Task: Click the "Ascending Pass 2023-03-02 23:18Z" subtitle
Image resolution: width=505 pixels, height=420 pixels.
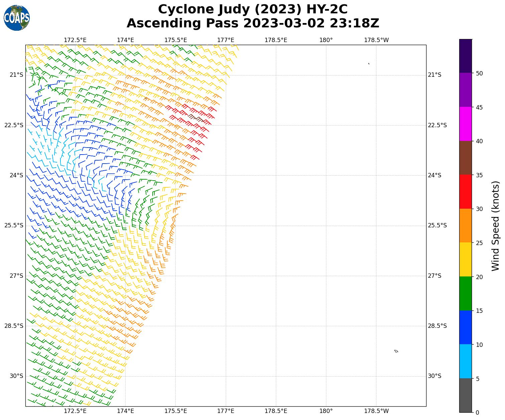Action: [253, 23]
